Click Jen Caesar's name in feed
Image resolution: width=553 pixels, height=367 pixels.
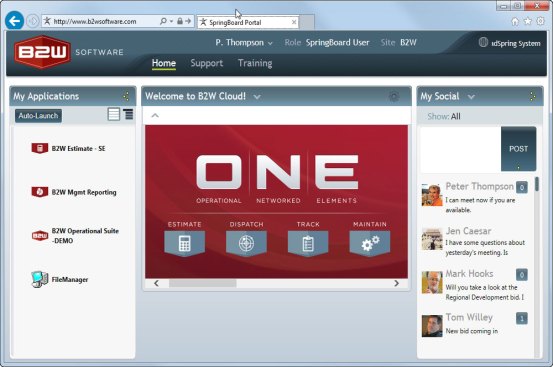[x=468, y=231]
